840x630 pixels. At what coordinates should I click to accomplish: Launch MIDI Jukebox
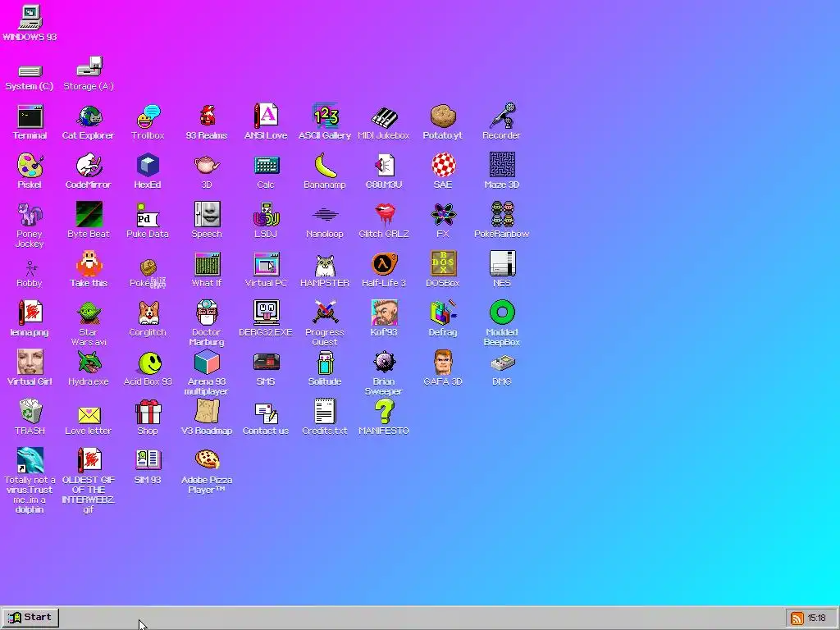384,116
